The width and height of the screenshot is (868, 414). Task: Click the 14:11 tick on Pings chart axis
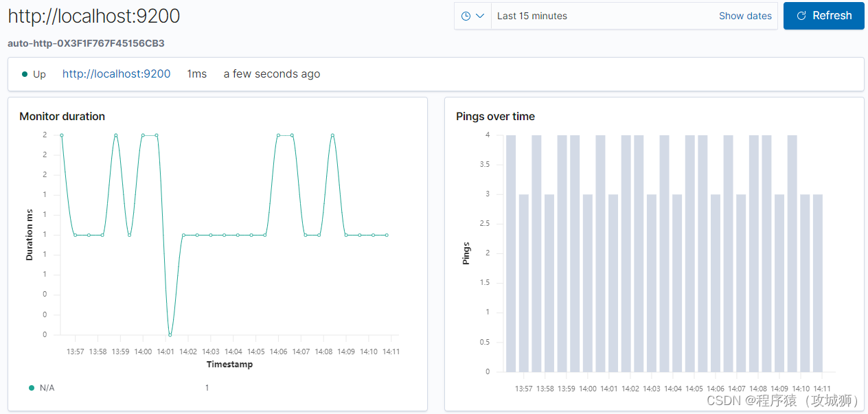coord(822,389)
